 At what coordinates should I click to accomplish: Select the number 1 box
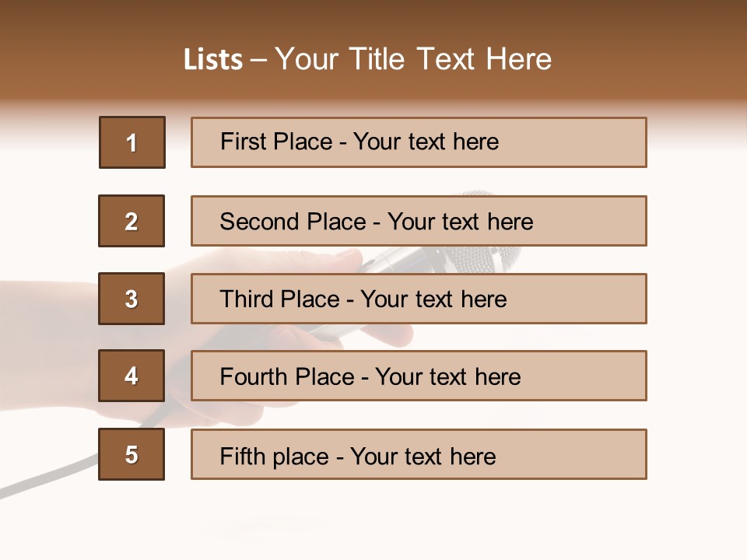coord(132,142)
